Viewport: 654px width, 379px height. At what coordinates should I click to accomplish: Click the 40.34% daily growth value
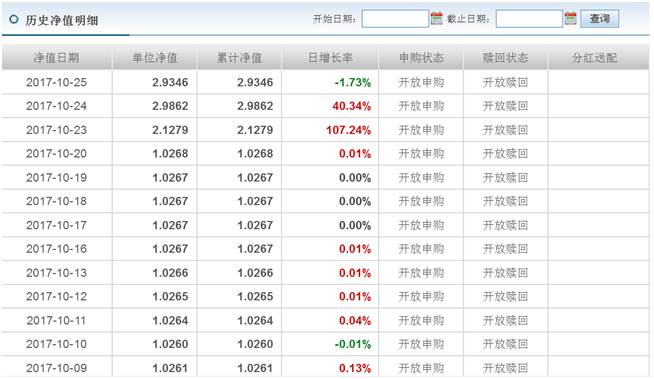pos(352,106)
